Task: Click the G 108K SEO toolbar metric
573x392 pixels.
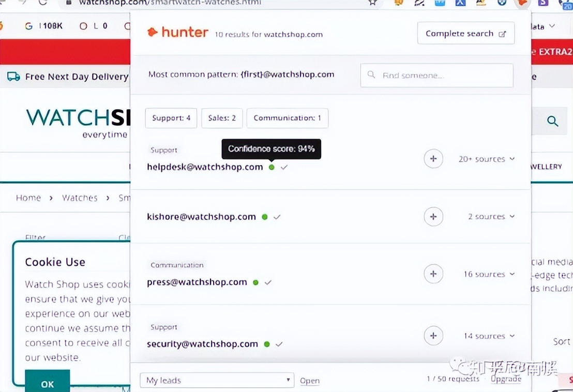Action: 43,26
